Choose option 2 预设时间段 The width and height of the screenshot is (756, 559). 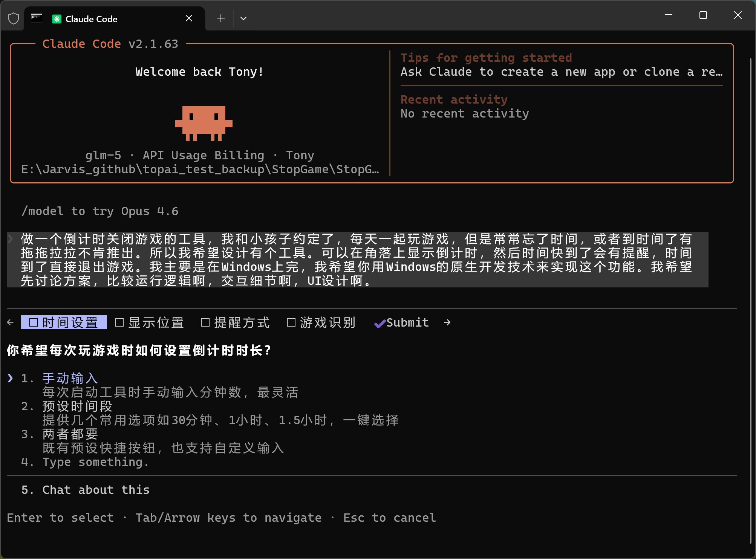point(77,406)
